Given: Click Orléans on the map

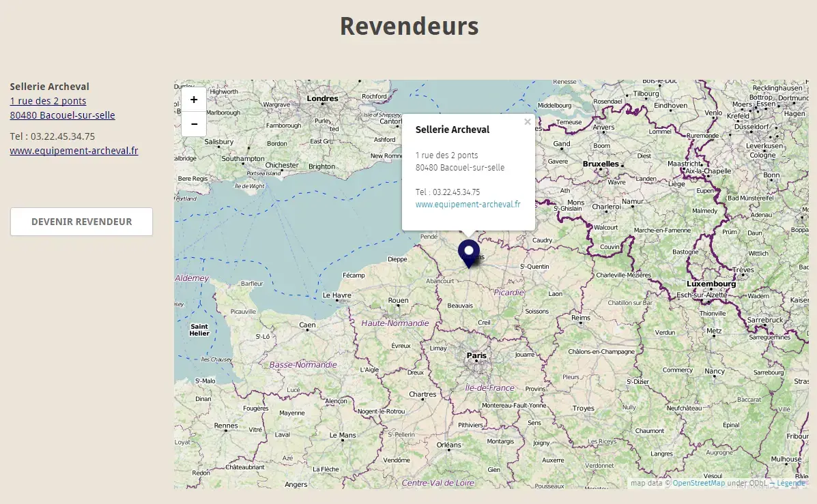Looking at the screenshot, I should pyautogui.click(x=448, y=445).
